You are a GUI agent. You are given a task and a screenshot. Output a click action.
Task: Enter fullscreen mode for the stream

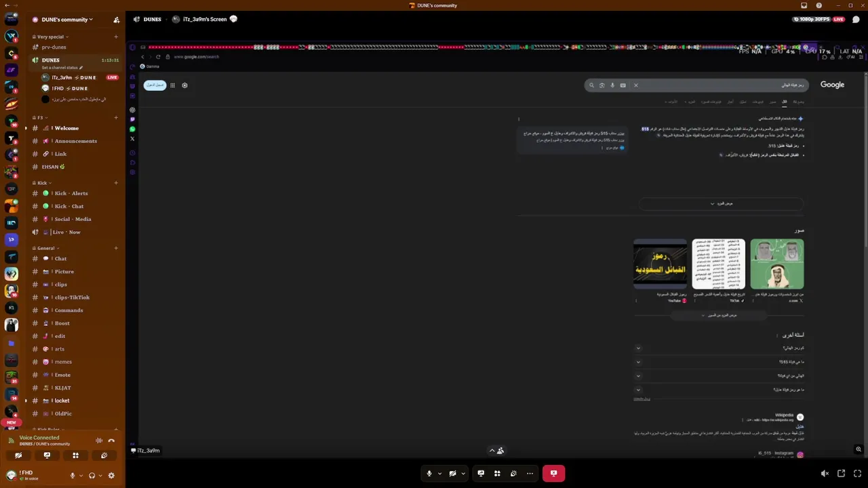pos(857,473)
